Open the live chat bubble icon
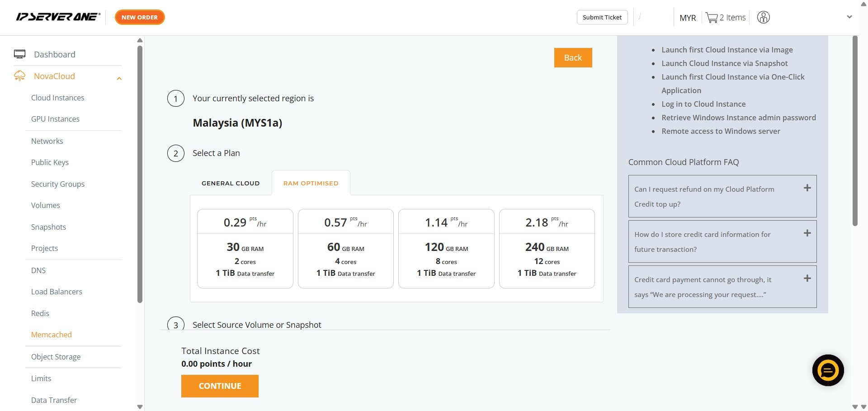The image size is (868, 411). pos(828,370)
